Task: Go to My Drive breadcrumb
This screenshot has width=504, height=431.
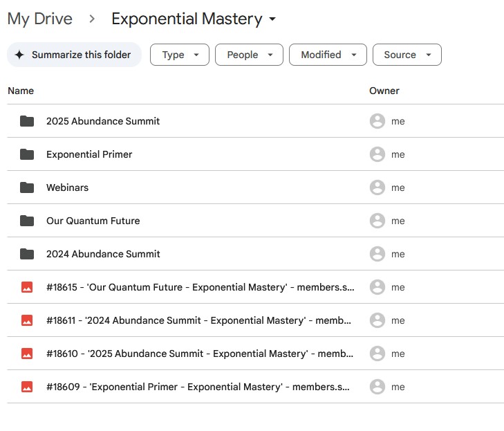Action: 39,19
